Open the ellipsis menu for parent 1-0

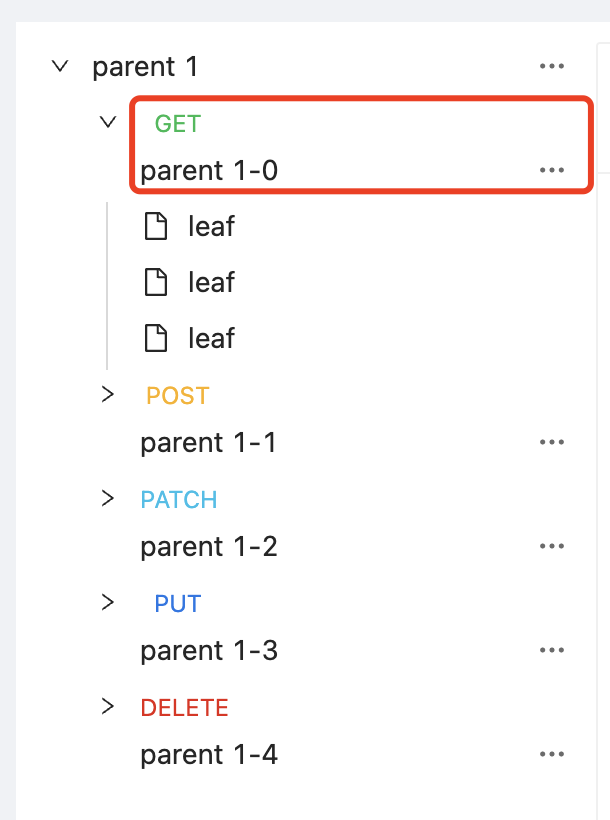(x=552, y=170)
